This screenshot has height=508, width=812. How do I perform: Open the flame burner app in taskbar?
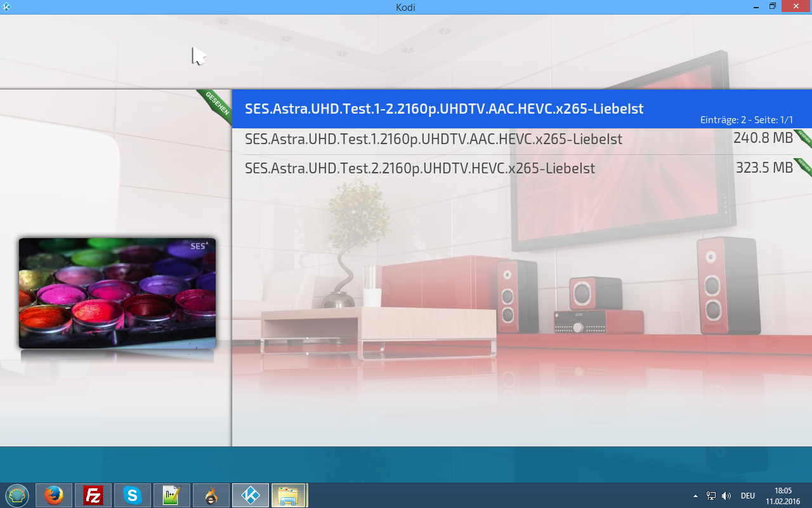pyautogui.click(x=211, y=495)
